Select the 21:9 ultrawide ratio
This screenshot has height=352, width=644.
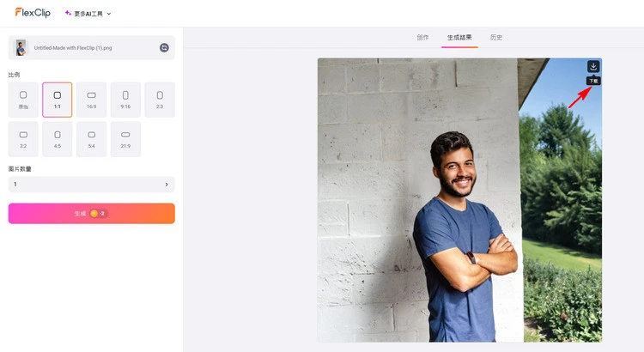coord(125,139)
